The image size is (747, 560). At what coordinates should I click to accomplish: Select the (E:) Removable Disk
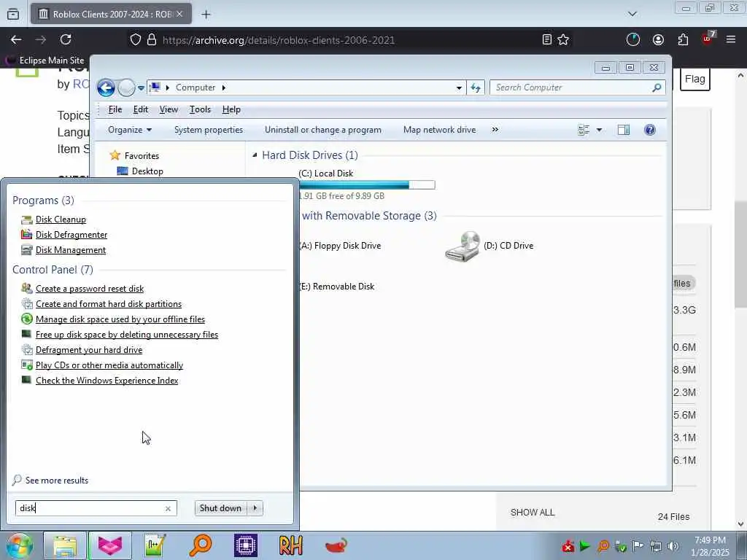tap(337, 287)
